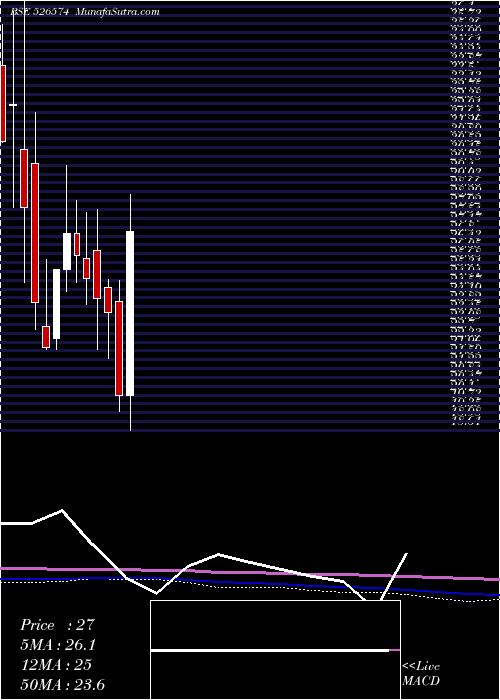Click the small doji candle near chart top

click(13, 105)
